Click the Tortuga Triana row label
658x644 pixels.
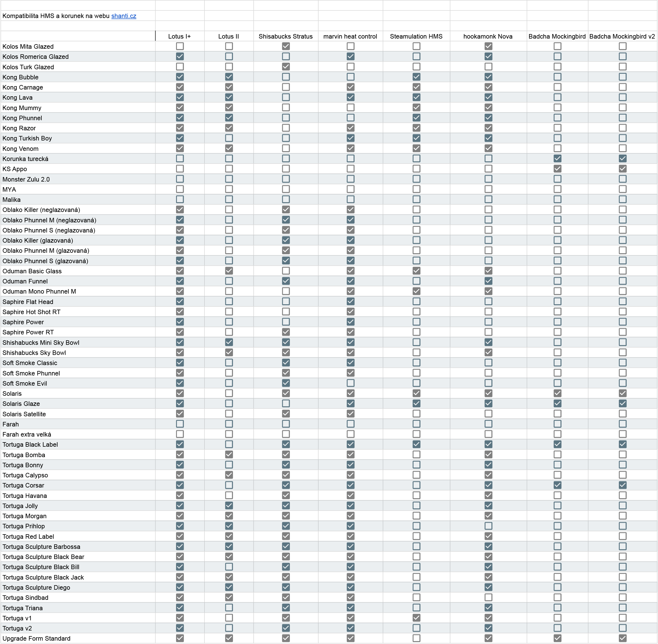pos(23,608)
